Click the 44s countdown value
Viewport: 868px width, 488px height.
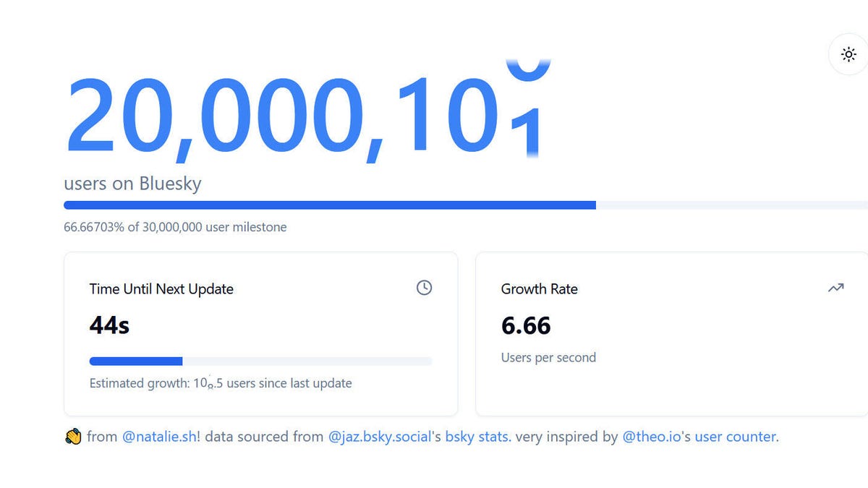(109, 325)
